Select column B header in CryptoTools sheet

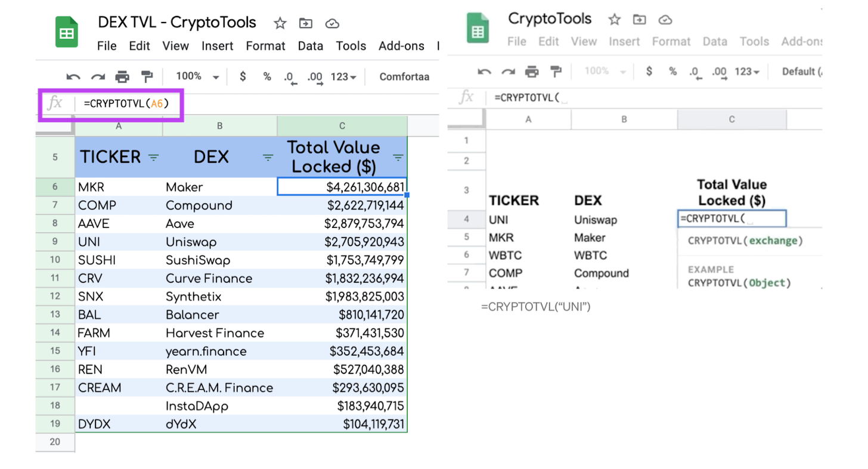(624, 120)
